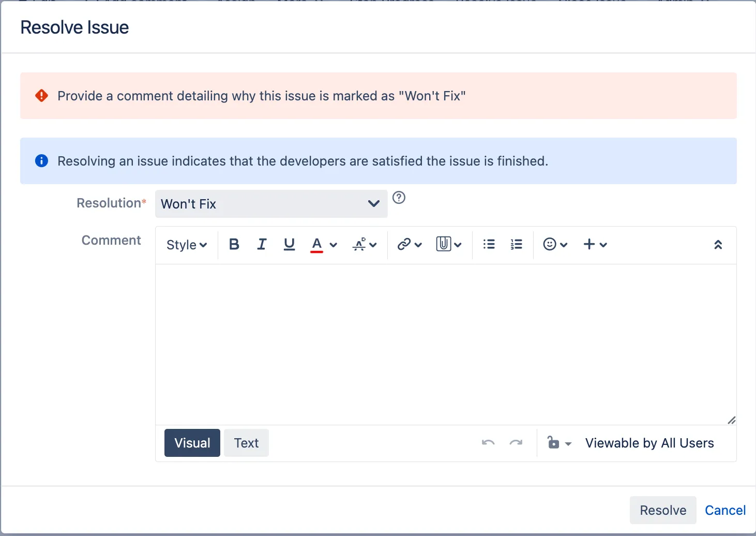Open the Style dropdown
Viewport: 756px width, 536px height.
pyautogui.click(x=187, y=245)
